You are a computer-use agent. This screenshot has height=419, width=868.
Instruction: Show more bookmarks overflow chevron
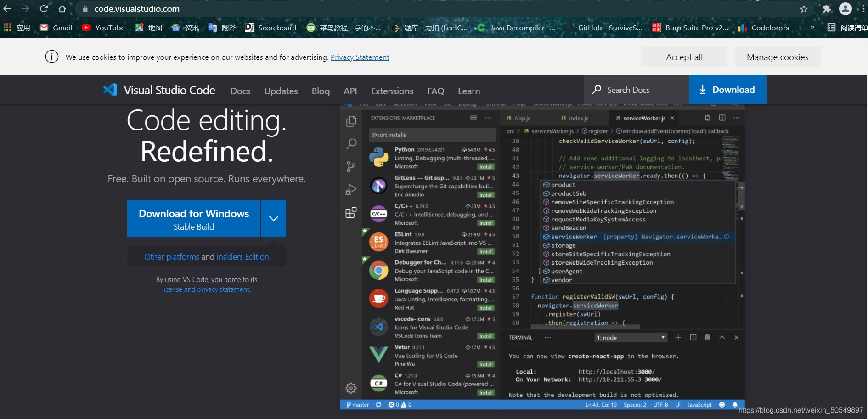point(812,28)
